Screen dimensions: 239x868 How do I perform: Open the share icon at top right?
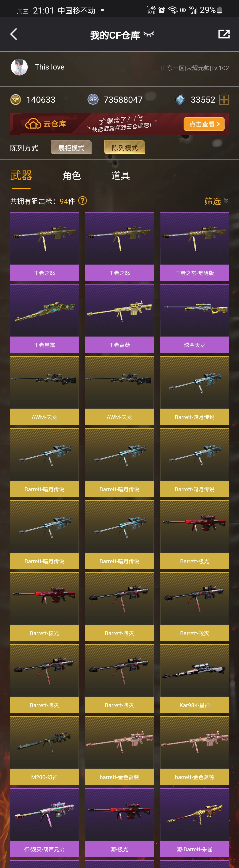click(x=224, y=34)
